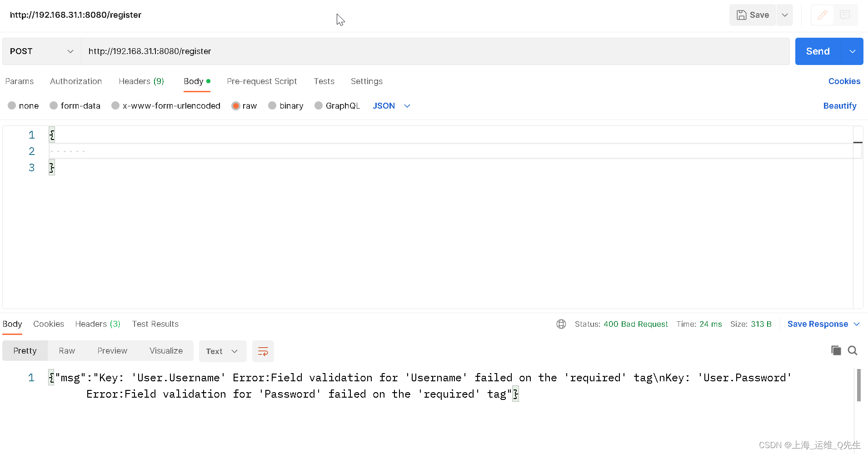Open the Cookies link

tap(844, 81)
